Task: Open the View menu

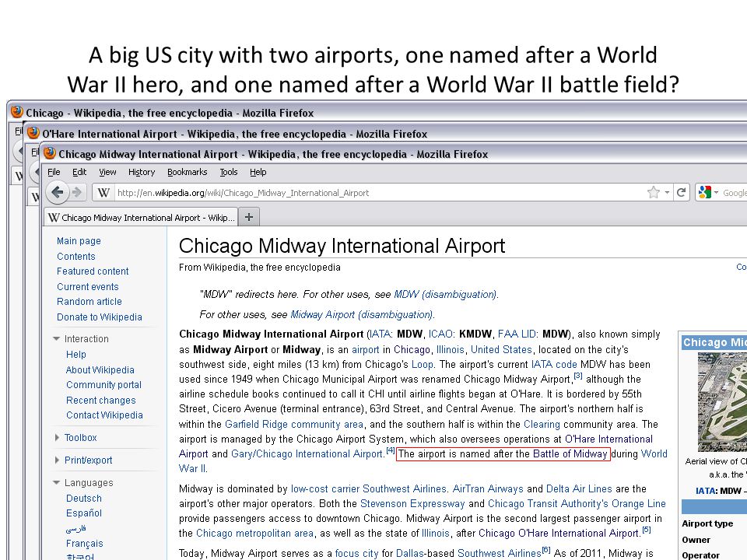Action: [107, 172]
